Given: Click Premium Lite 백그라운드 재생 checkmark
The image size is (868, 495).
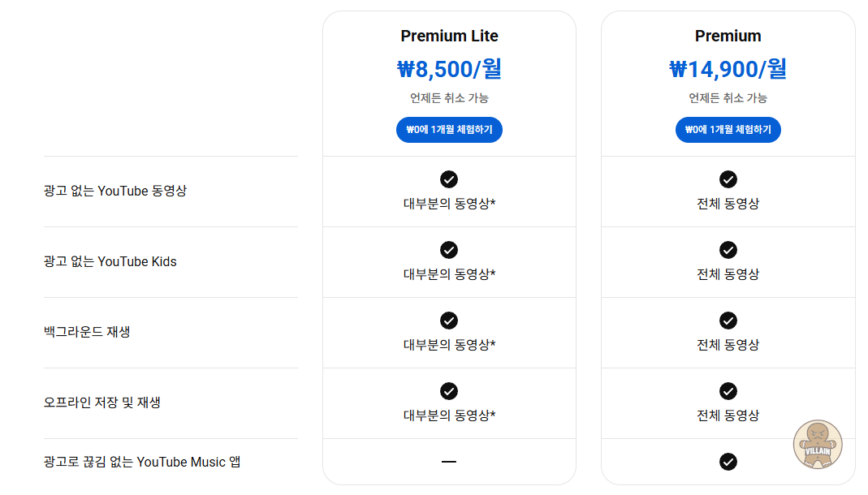Looking at the screenshot, I should pos(449,321).
